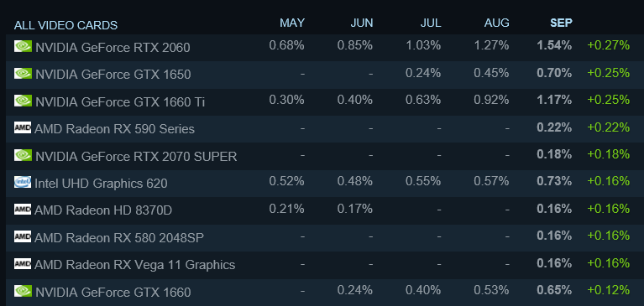Click NVIDIA logo beside RTX 2070 SUPER
Image resolution: width=644 pixels, height=306 pixels.
coord(23,154)
